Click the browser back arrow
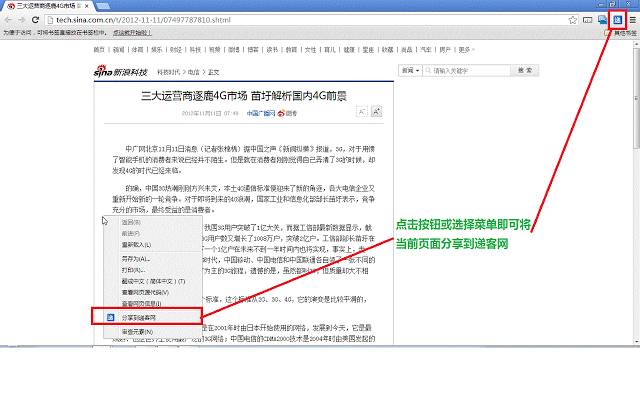The image size is (640, 400). (8, 20)
